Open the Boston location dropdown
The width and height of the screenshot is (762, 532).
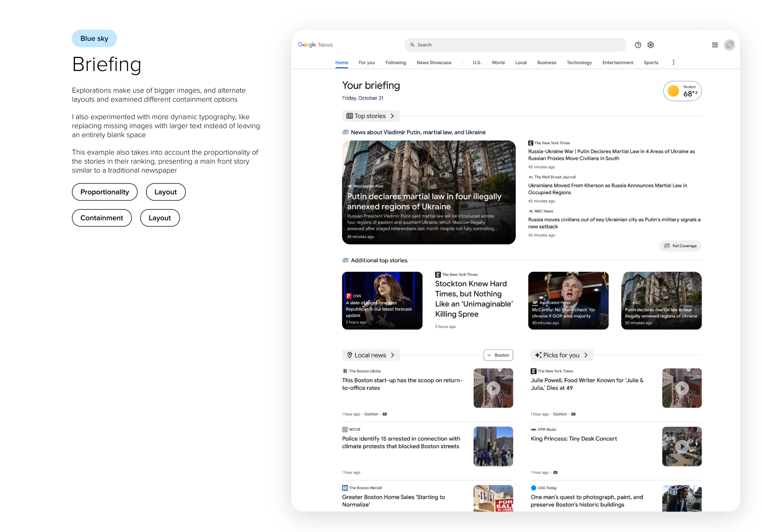pyautogui.click(x=498, y=355)
